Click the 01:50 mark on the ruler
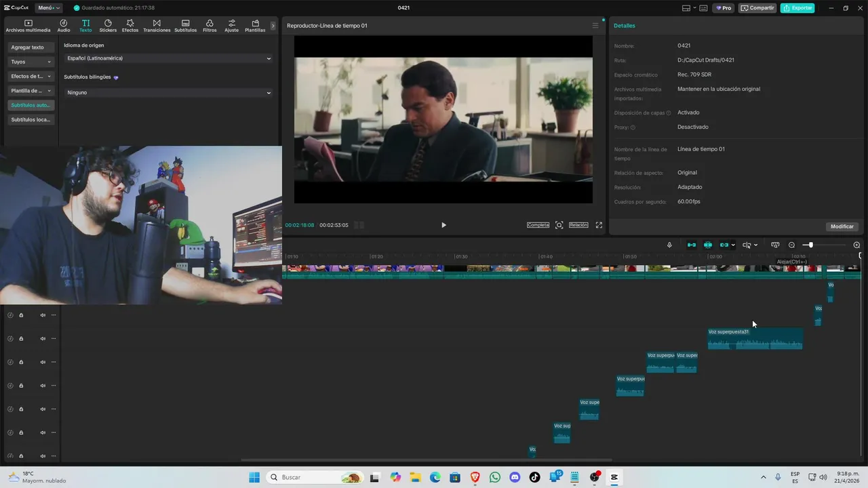This screenshot has height=488, width=868. tap(631, 257)
